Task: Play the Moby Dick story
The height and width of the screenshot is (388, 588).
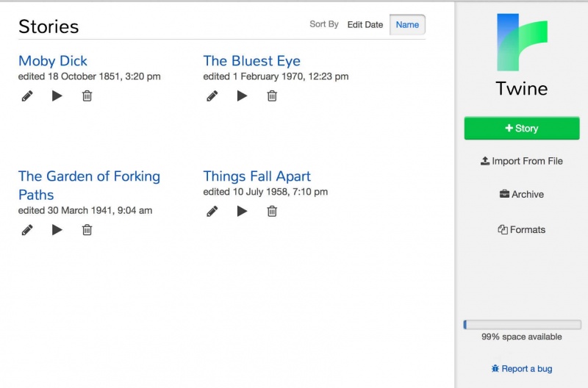Action: click(57, 96)
